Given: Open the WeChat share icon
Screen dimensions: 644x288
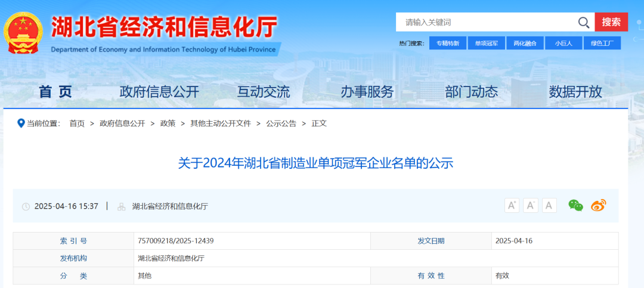Looking at the screenshot, I should 575,205.
